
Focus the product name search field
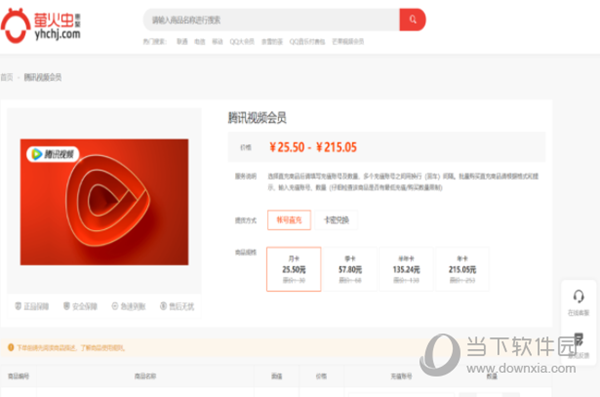point(271,20)
